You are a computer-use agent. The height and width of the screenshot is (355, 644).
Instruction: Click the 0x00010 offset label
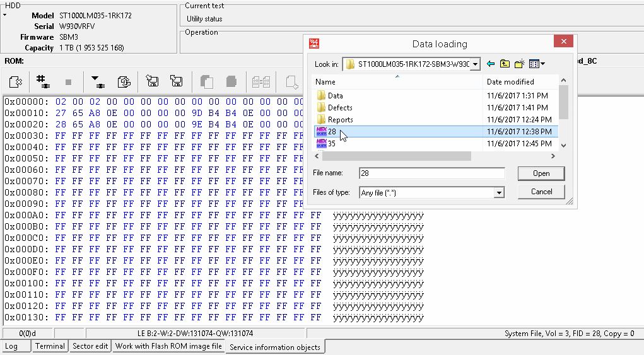point(26,113)
